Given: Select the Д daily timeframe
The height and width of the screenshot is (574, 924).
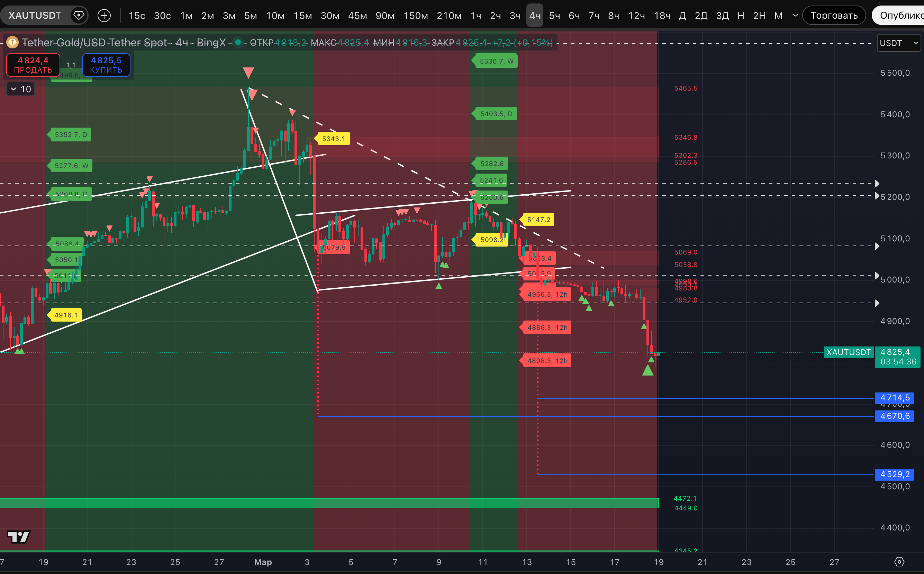Looking at the screenshot, I should (682, 16).
